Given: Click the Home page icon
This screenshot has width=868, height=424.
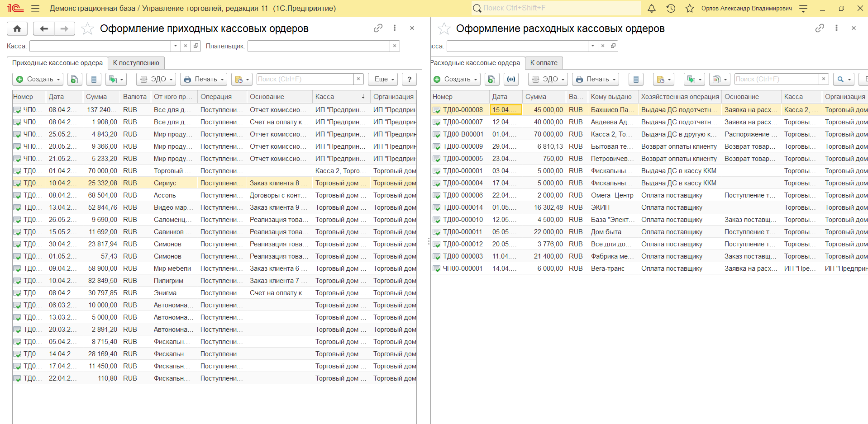Looking at the screenshot, I should 17,28.
